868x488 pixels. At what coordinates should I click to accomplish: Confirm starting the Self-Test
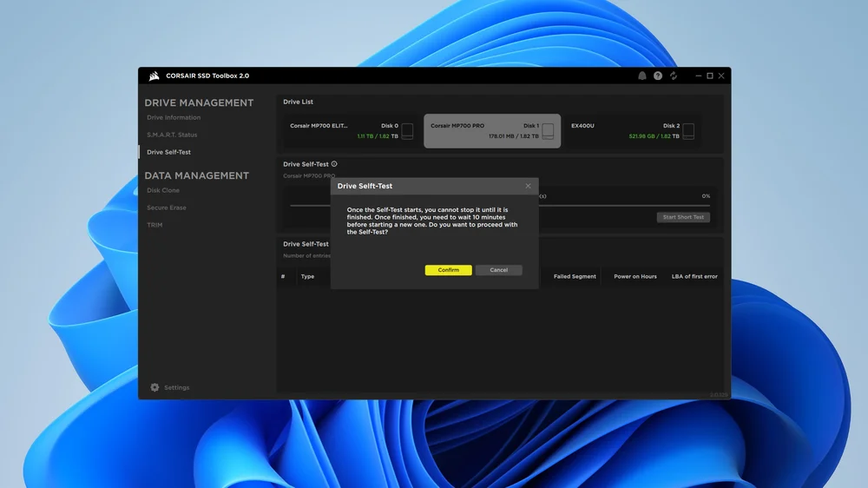tap(449, 270)
